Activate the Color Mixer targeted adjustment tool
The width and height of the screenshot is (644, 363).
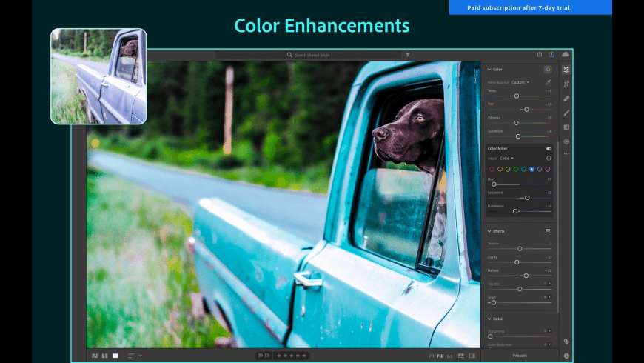click(x=549, y=158)
